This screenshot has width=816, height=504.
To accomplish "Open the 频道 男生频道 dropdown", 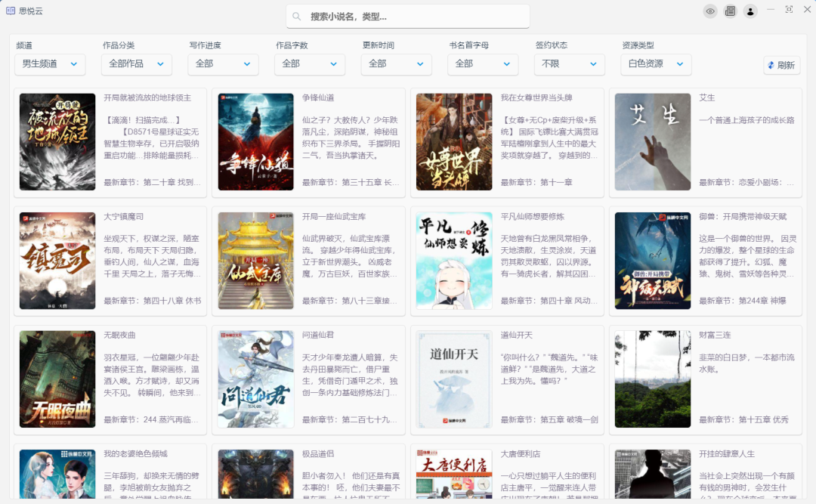I will pyautogui.click(x=50, y=64).
